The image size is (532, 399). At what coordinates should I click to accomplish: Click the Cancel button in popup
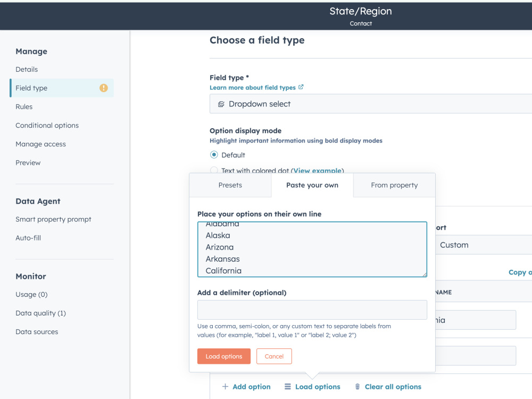click(274, 356)
